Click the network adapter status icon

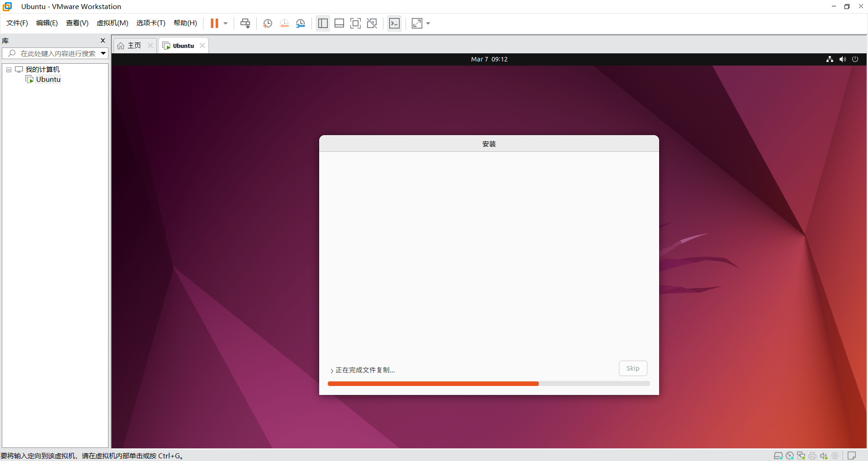coord(801,456)
